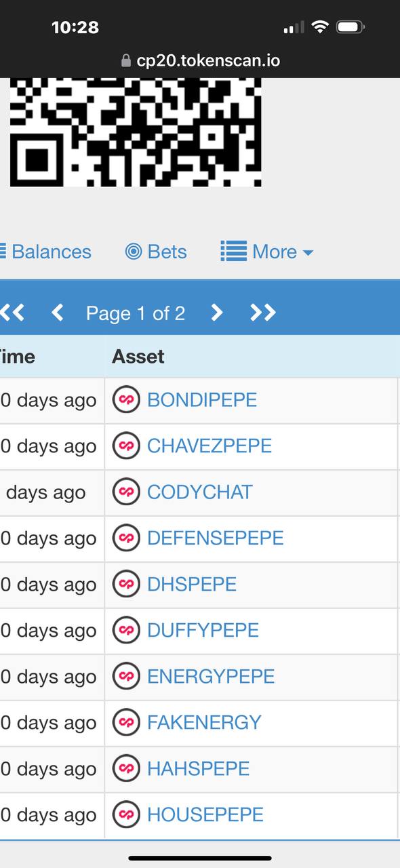
Task: Open the DUFFYPEPE asset link
Action: point(203,630)
